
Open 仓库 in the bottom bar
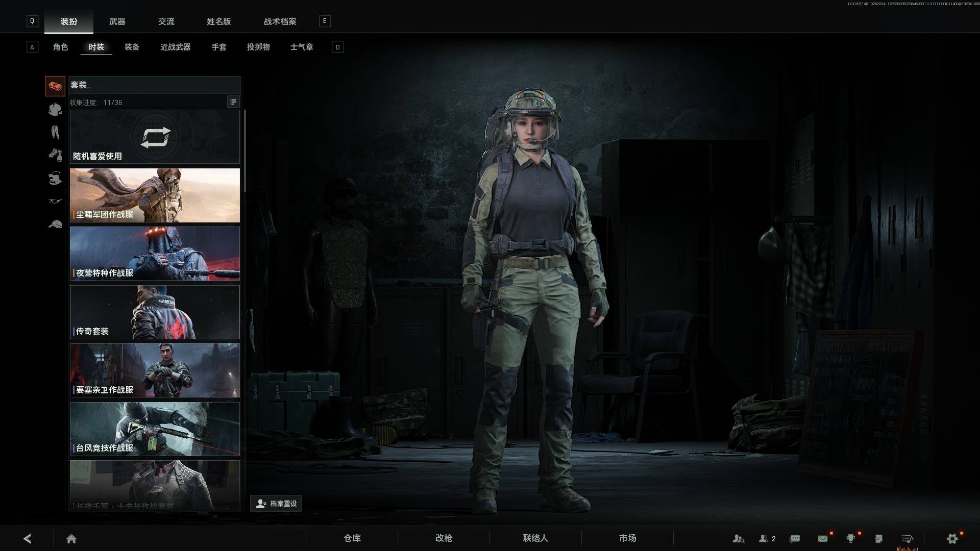(x=352, y=538)
